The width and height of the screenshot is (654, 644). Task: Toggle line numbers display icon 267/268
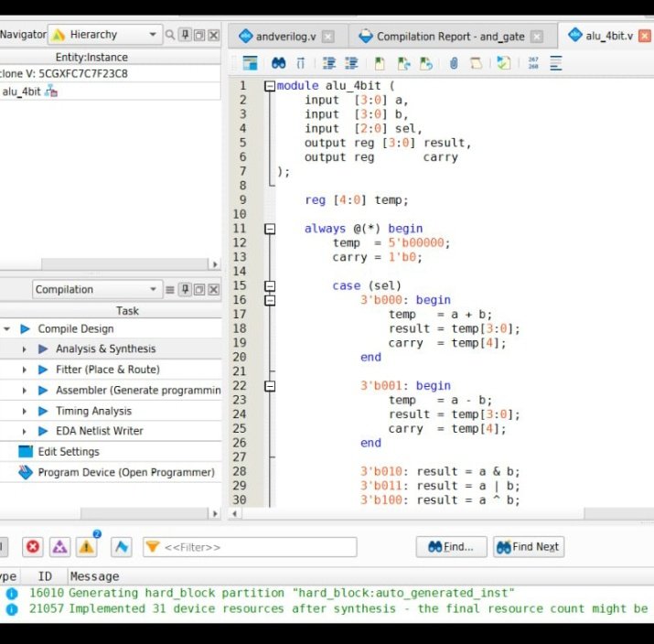point(533,63)
